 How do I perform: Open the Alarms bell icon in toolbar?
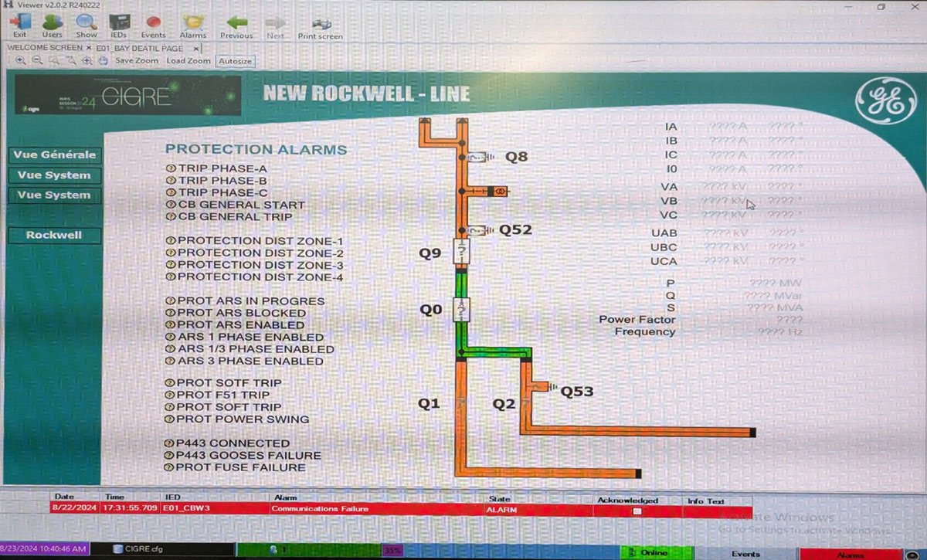click(x=192, y=23)
